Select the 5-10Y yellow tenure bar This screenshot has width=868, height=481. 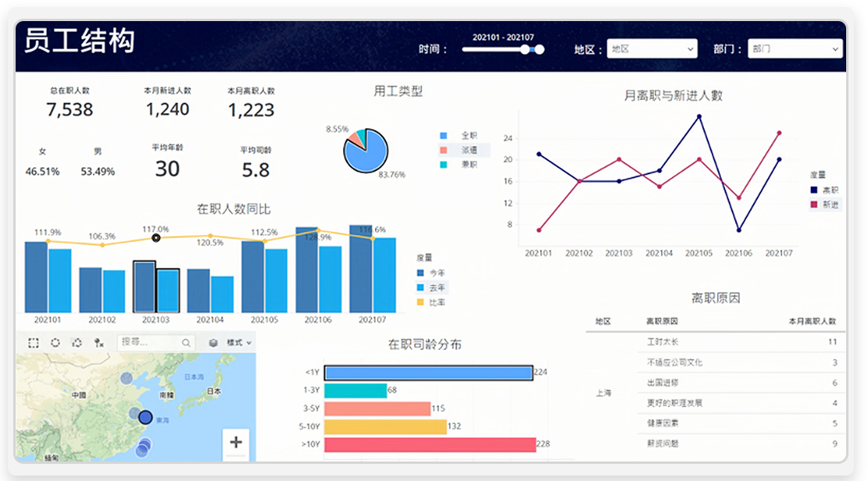[385, 426]
